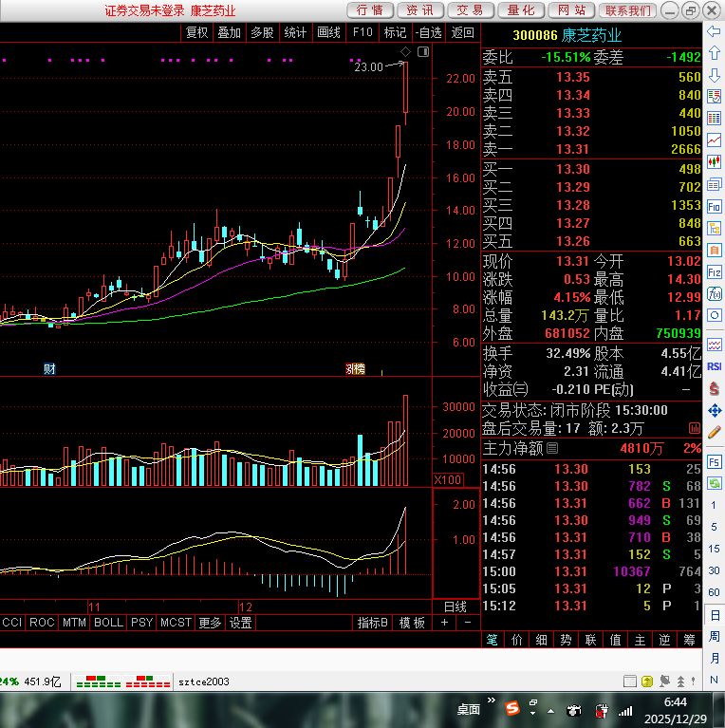Viewport: 725px width, 728px height.
Task: Open the 复权 price adjustment menu
Action: coord(196,32)
